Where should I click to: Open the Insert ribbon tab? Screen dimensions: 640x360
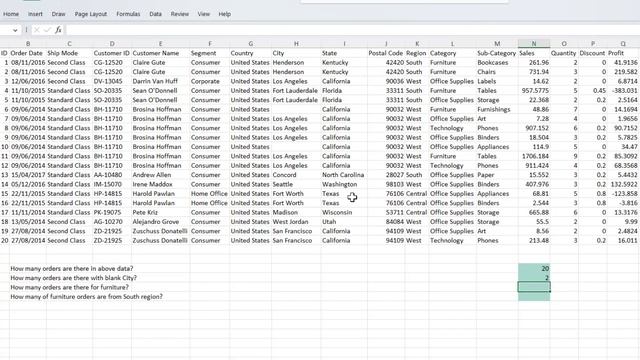tap(35, 14)
